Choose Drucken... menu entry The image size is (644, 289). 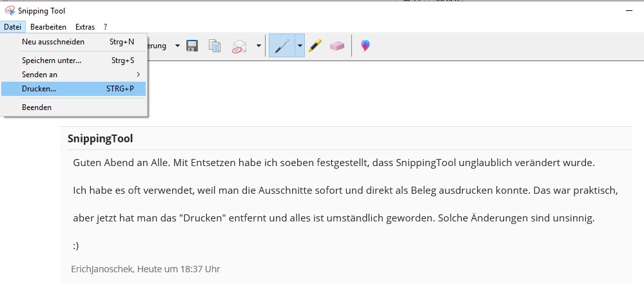point(73,89)
